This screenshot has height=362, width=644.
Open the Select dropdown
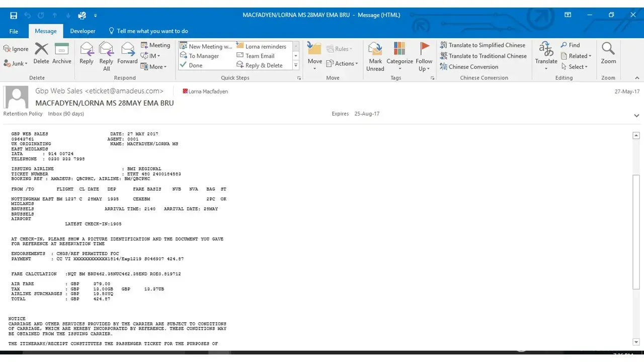click(575, 67)
